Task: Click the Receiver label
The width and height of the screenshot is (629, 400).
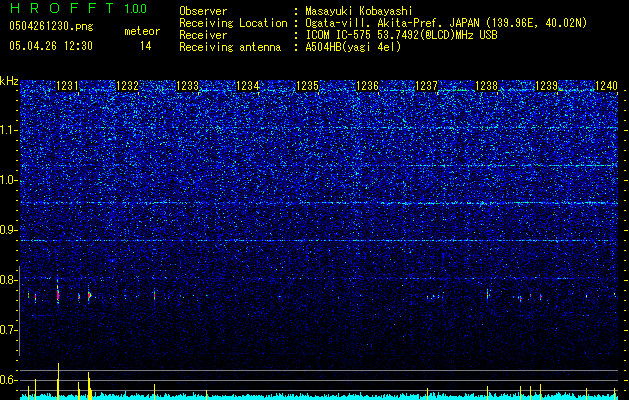Action: pos(203,35)
